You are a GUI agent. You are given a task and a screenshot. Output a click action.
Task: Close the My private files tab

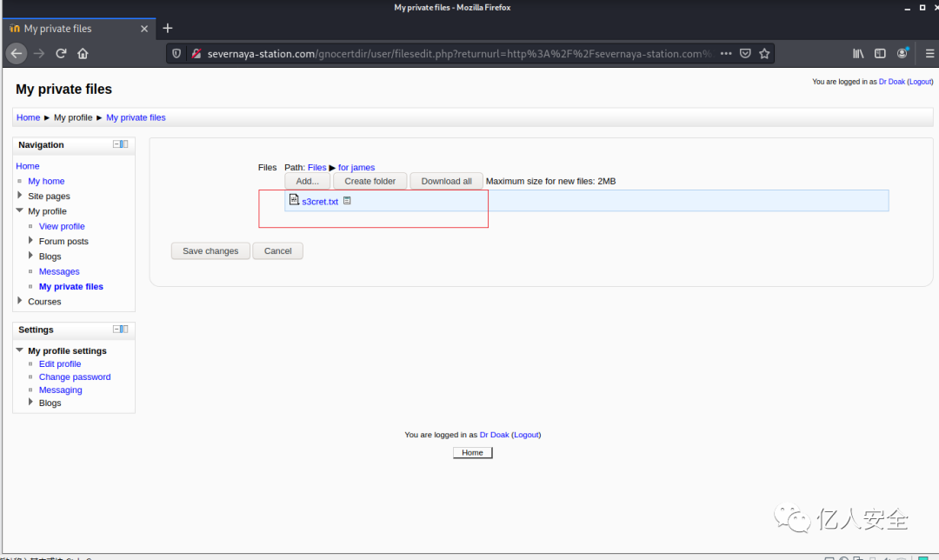pos(144,29)
